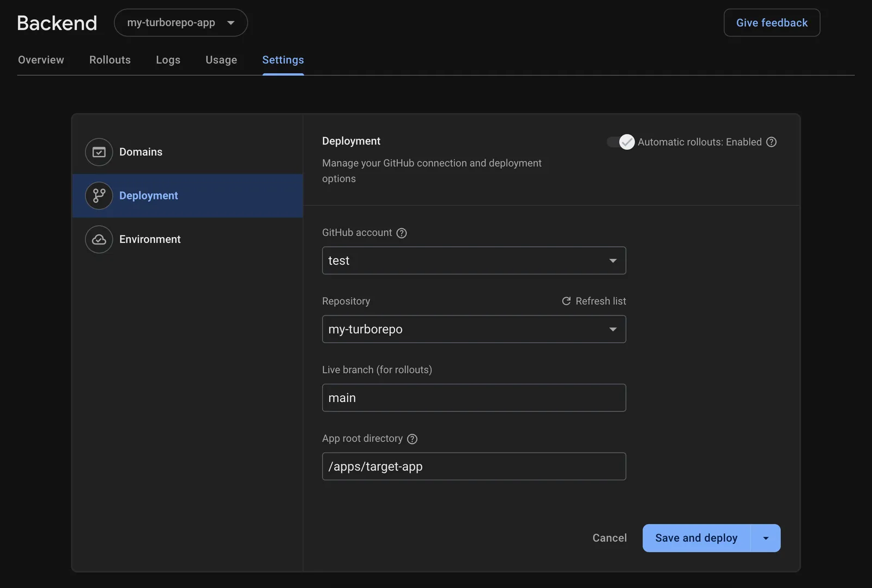
Task: Open the Logs tab
Action: pyautogui.click(x=168, y=60)
